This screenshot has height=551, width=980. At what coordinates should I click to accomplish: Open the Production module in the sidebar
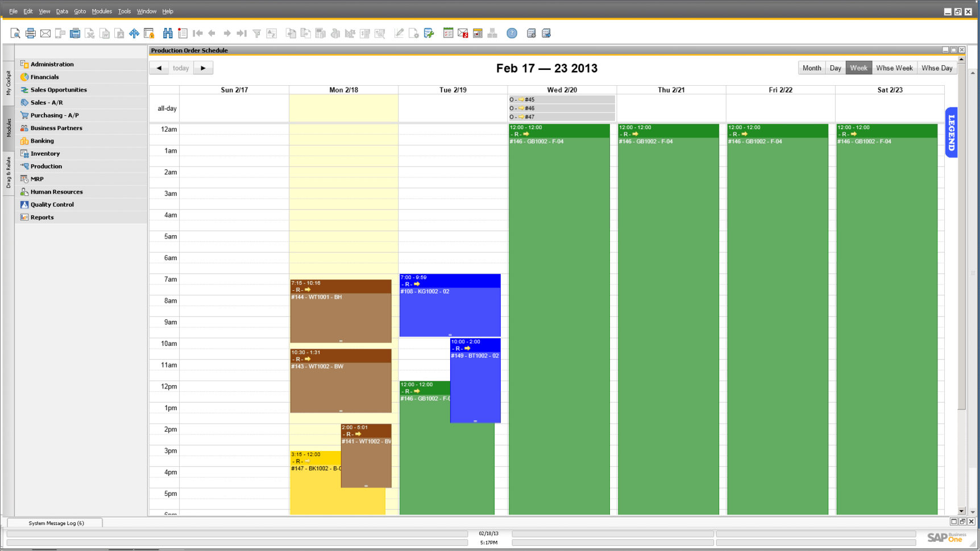tap(45, 166)
